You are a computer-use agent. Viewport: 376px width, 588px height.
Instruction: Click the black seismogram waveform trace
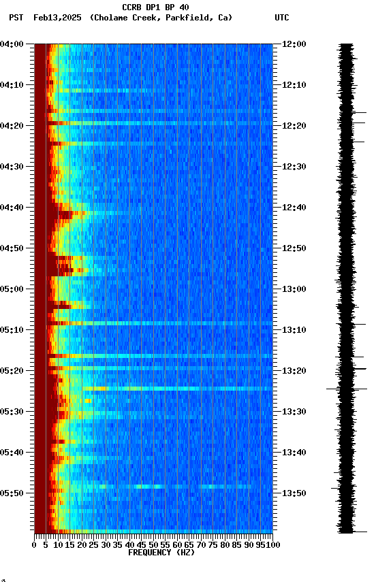click(346, 289)
